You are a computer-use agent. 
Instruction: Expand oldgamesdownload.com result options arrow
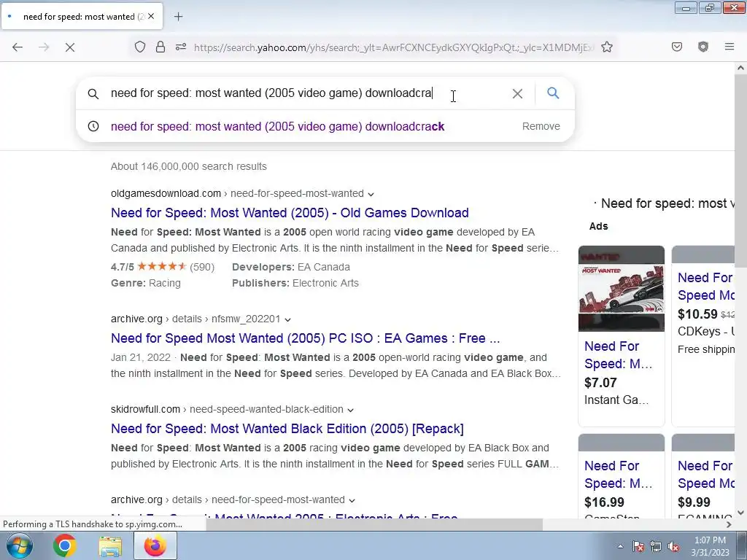371,194
